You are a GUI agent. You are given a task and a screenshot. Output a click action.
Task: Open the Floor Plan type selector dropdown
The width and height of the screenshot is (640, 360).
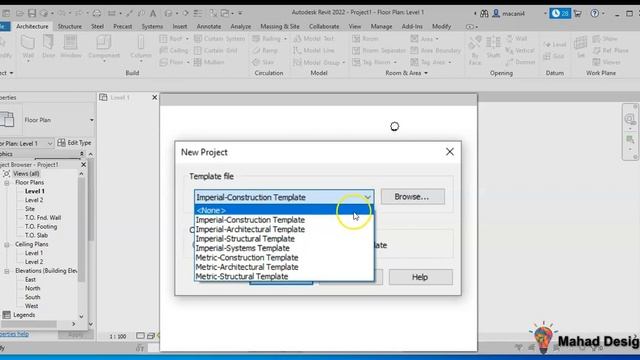(x=91, y=120)
